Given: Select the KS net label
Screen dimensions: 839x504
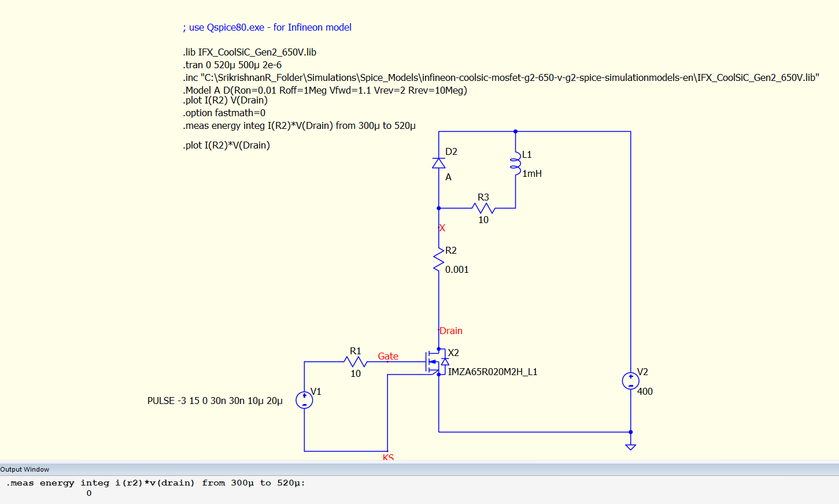Looking at the screenshot, I should coord(388,457).
